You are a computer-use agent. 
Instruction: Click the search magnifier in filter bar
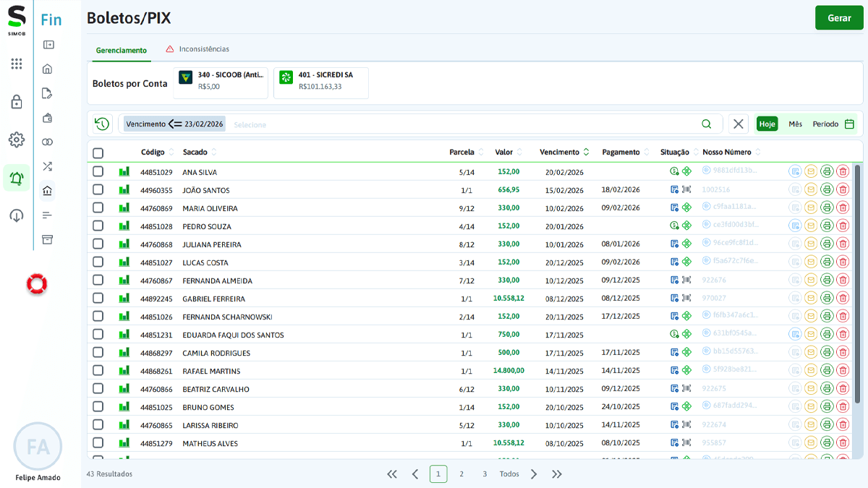coord(707,124)
